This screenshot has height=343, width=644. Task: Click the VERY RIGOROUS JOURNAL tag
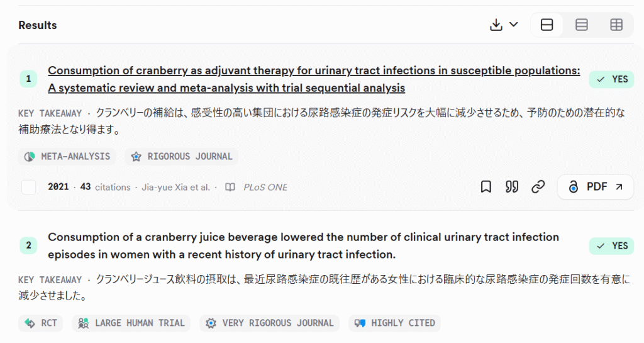click(x=270, y=323)
